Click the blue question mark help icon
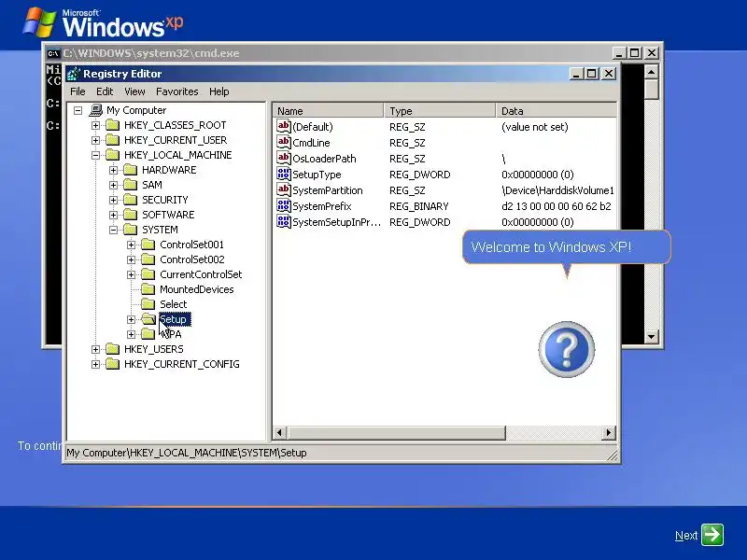The height and width of the screenshot is (560, 747). point(567,349)
